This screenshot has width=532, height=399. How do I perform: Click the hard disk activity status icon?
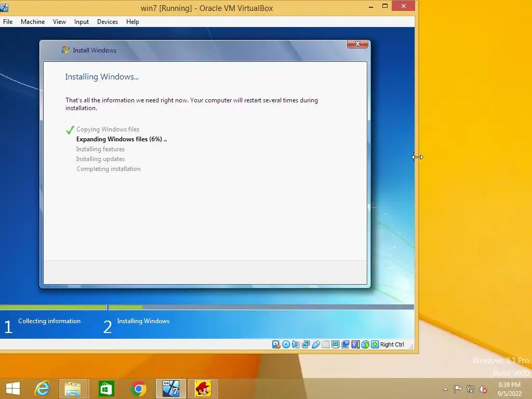click(276, 344)
